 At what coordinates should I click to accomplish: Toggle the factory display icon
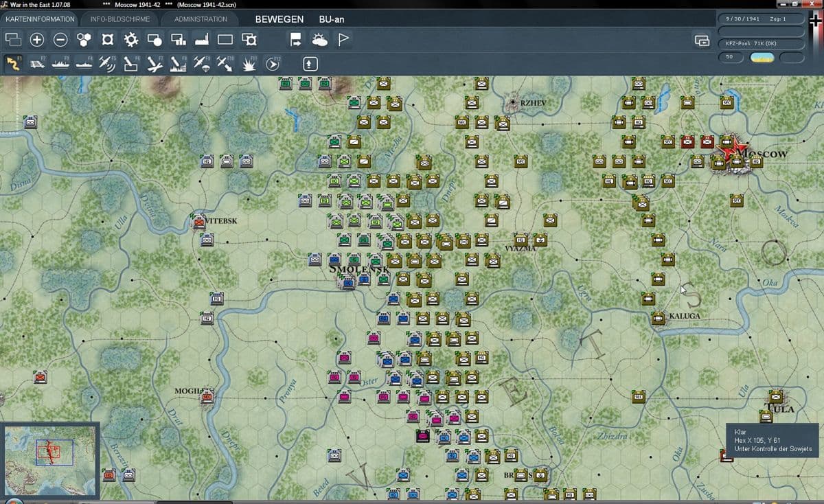tap(201, 40)
